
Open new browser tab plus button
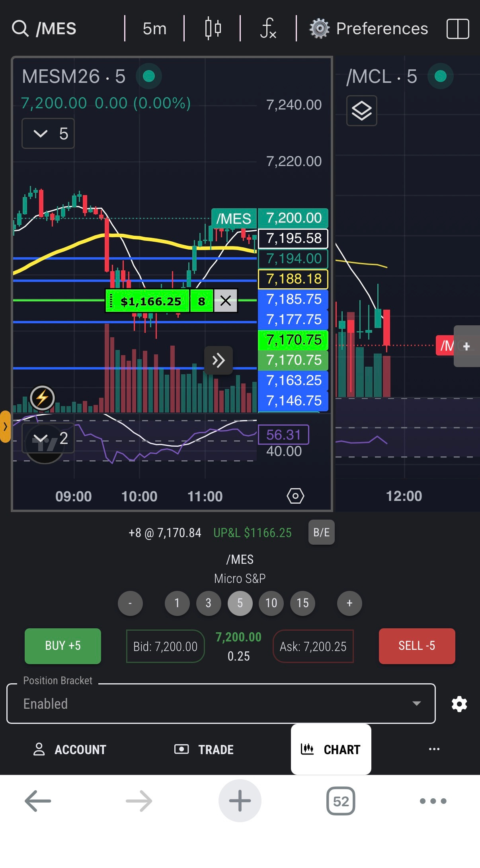(240, 801)
